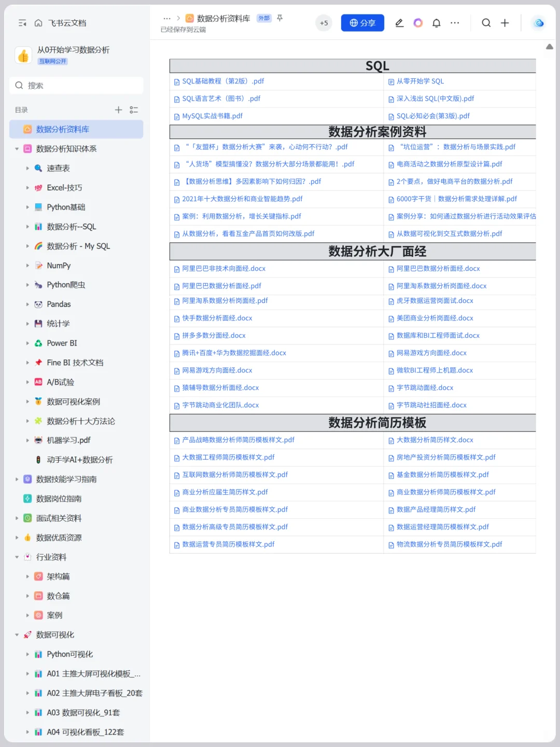560x747 pixels.
Task: Open the Pandas page
Action: tap(59, 305)
